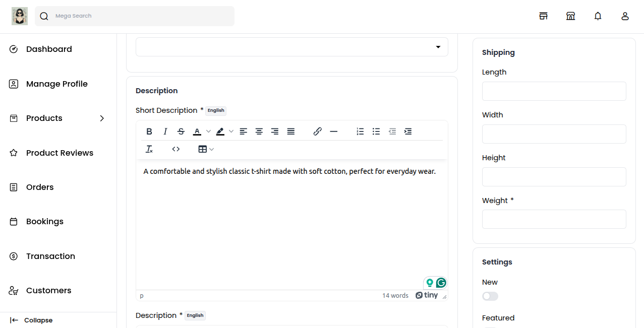Open the background highlight color picker menu
Screen dimensions: 644x328
pos(231,132)
